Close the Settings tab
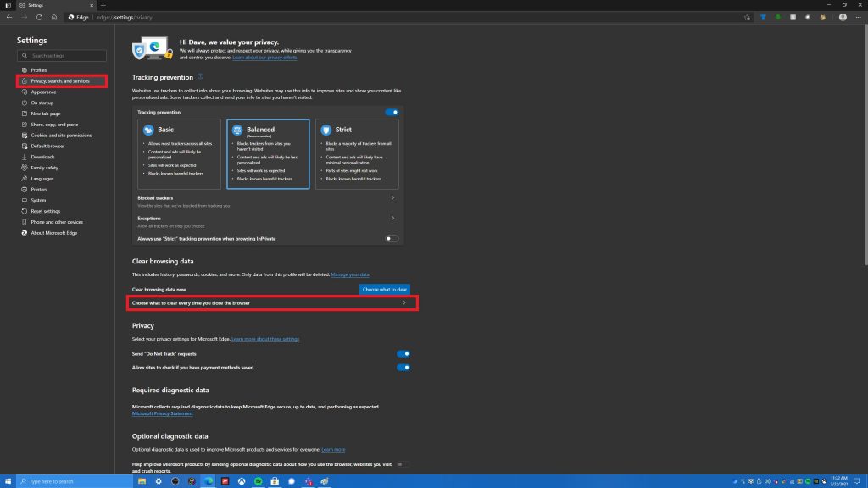Viewport: 868px width, 488px height. point(92,5)
